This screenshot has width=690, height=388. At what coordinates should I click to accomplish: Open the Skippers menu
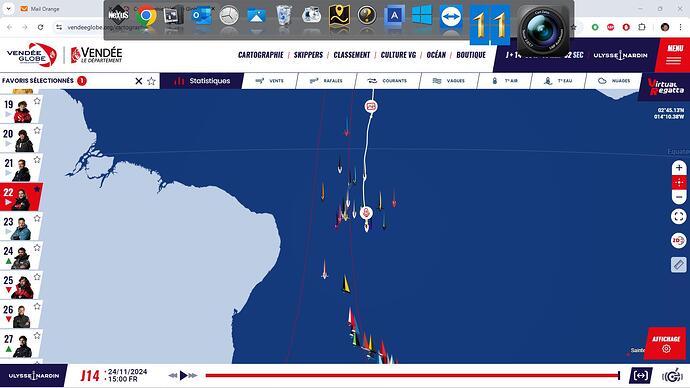(x=308, y=55)
